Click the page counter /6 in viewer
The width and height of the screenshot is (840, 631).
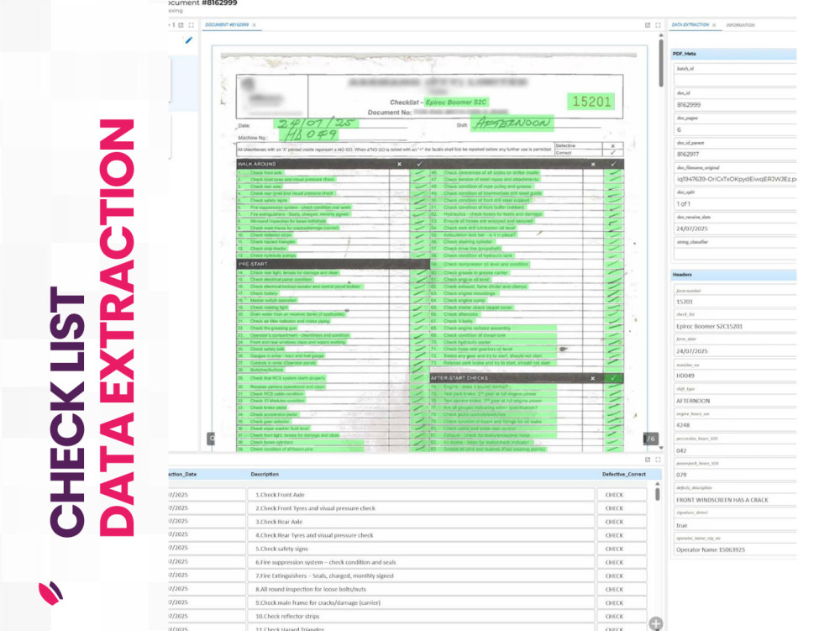click(651, 439)
